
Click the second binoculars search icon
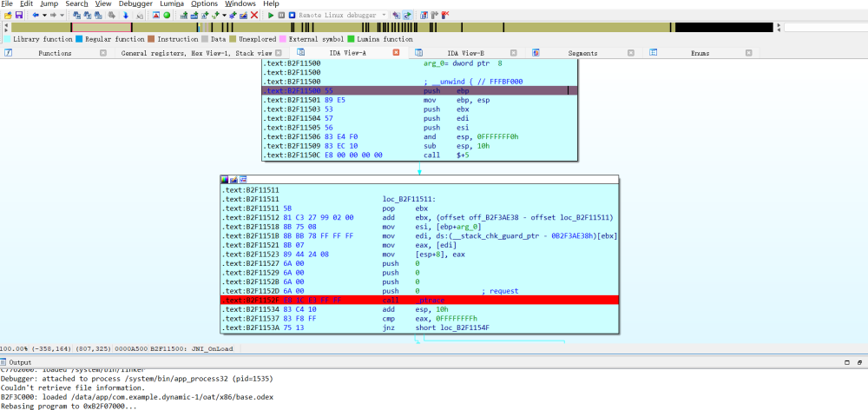pyautogui.click(x=88, y=15)
